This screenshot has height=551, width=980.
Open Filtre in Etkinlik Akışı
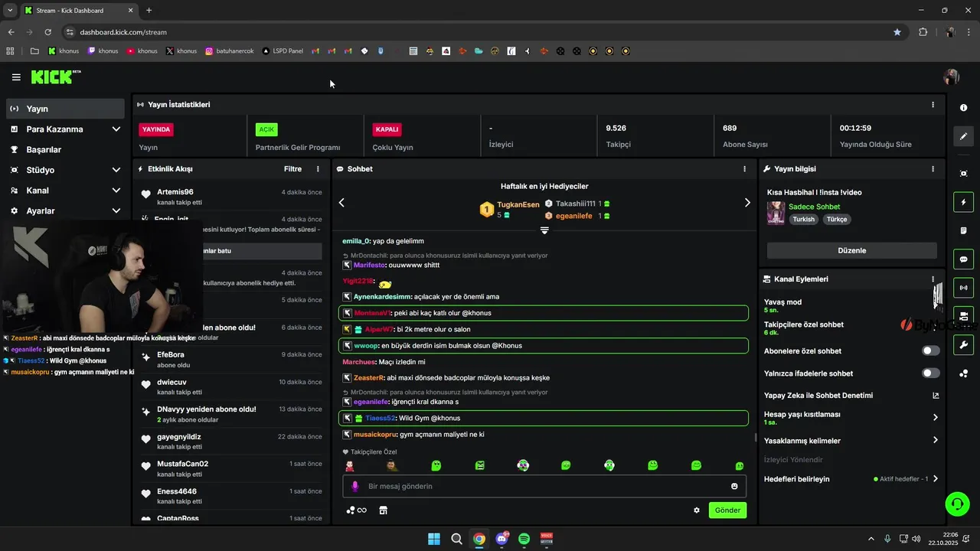pyautogui.click(x=292, y=168)
